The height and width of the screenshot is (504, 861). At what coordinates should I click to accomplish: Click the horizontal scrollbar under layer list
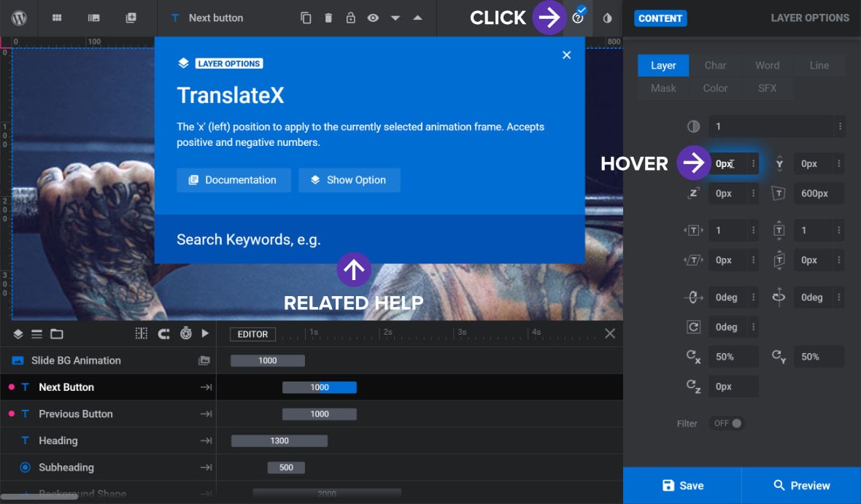click(39, 496)
